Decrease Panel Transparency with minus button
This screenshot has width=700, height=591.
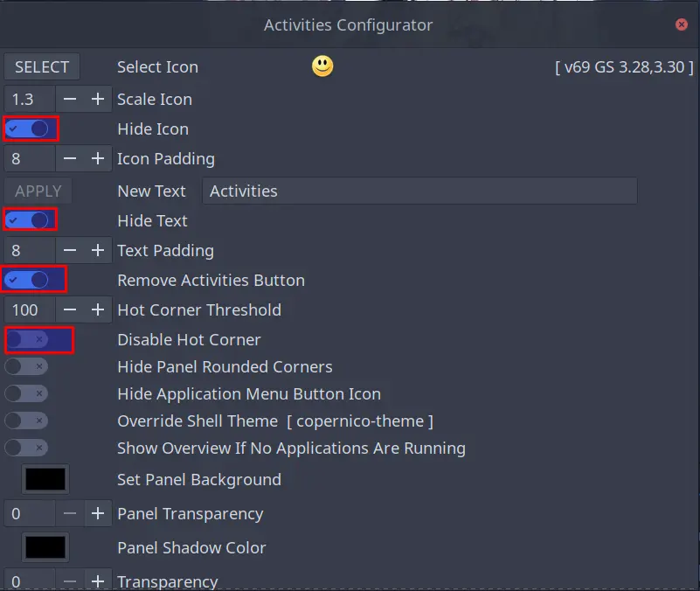[x=70, y=514]
